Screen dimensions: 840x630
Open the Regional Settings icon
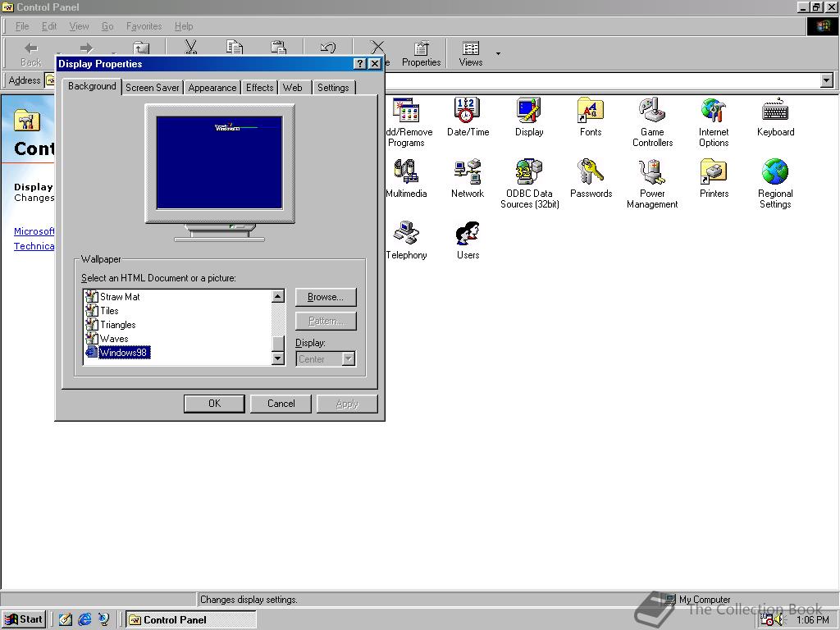775,184
